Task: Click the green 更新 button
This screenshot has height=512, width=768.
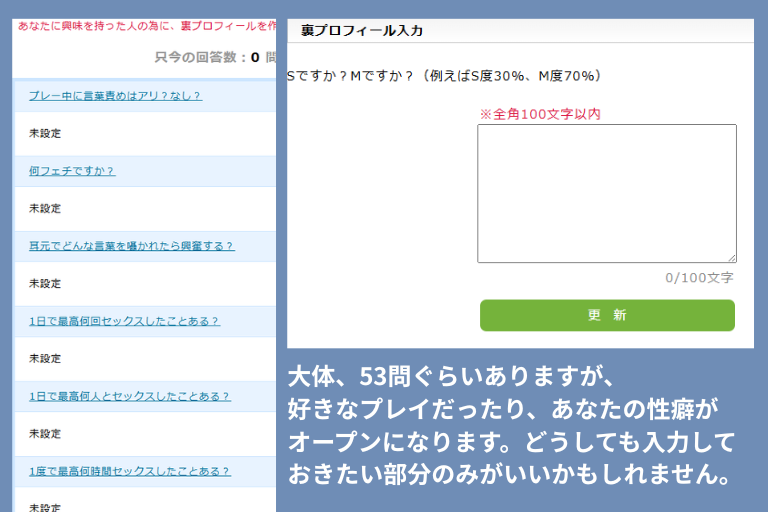Action: [607, 315]
